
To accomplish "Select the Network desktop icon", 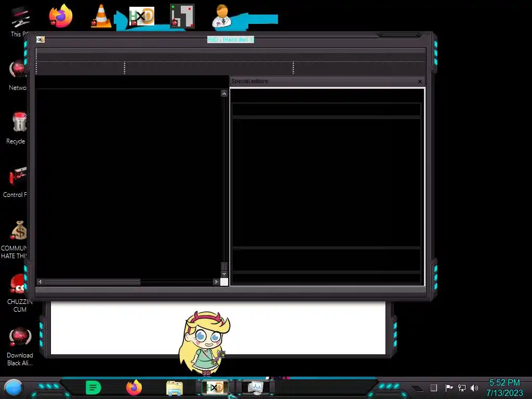I will pos(18,75).
